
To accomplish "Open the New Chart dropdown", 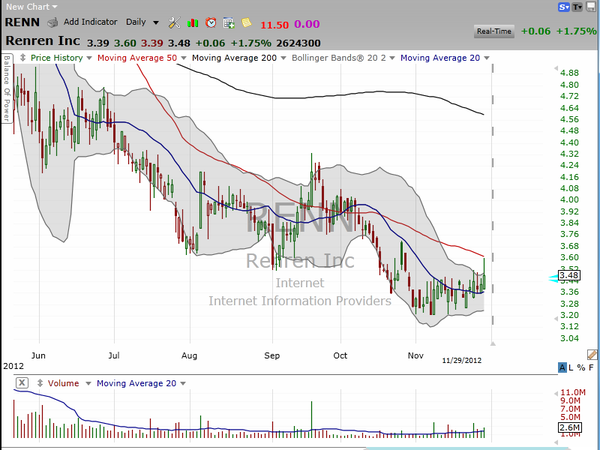I will point(31,7).
